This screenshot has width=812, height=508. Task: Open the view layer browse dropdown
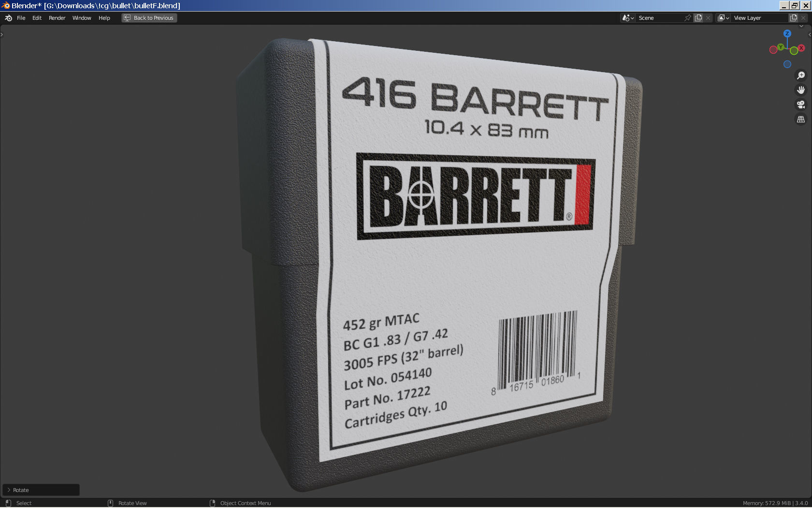723,18
